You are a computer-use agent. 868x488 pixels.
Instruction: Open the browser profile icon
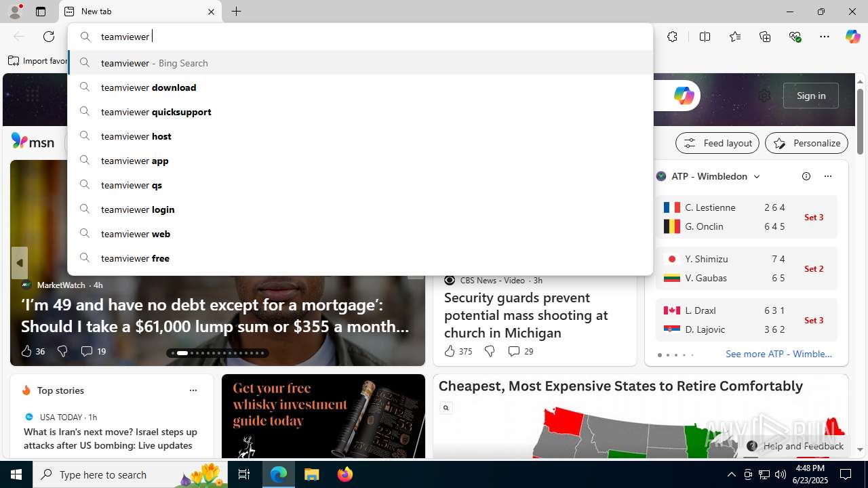(x=14, y=12)
